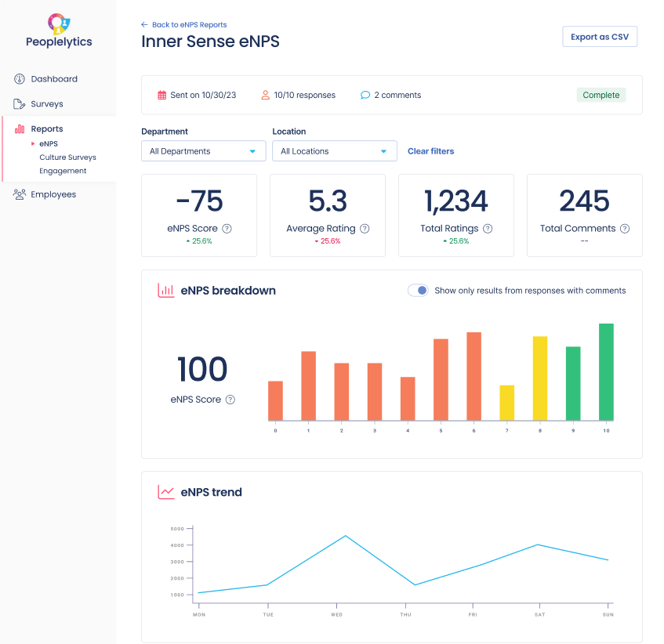
Task: Click the Employees people icon
Action: (x=20, y=194)
